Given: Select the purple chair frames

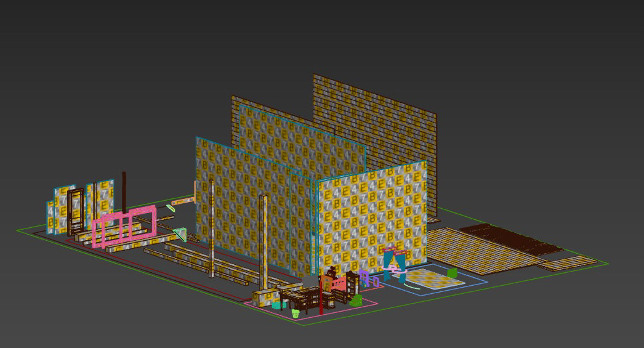Looking at the screenshot, I should (x=368, y=278).
